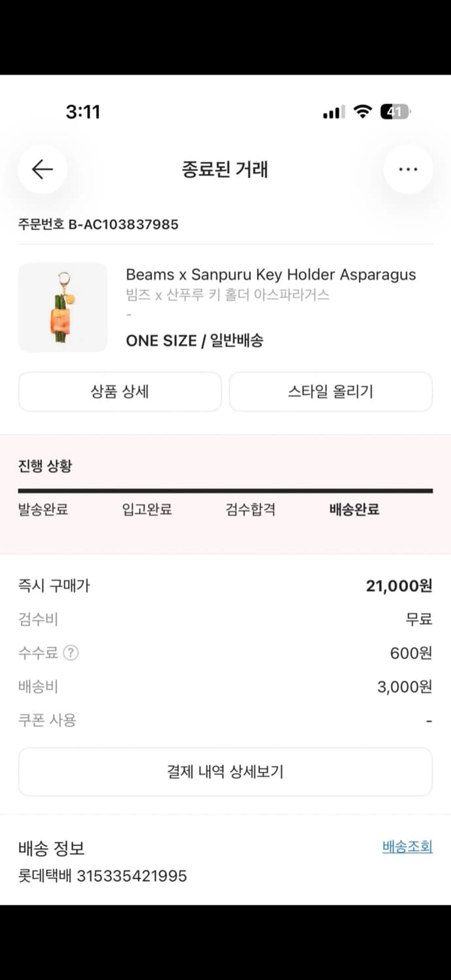This screenshot has height=980, width=451.
Task: Open 배송조회 to track the shipment
Action: [x=409, y=846]
